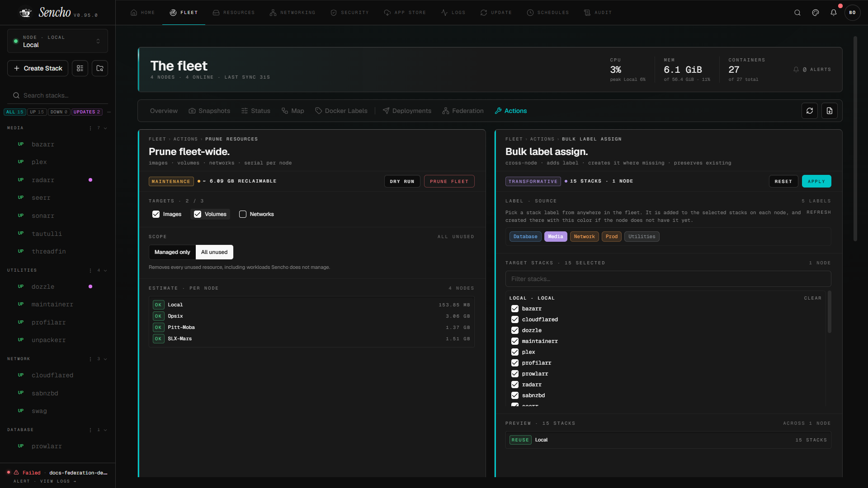The height and width of the screenshot is (488, 868).
Task: Enable the Networks target checkbox
Action: [x=243, y=214]
